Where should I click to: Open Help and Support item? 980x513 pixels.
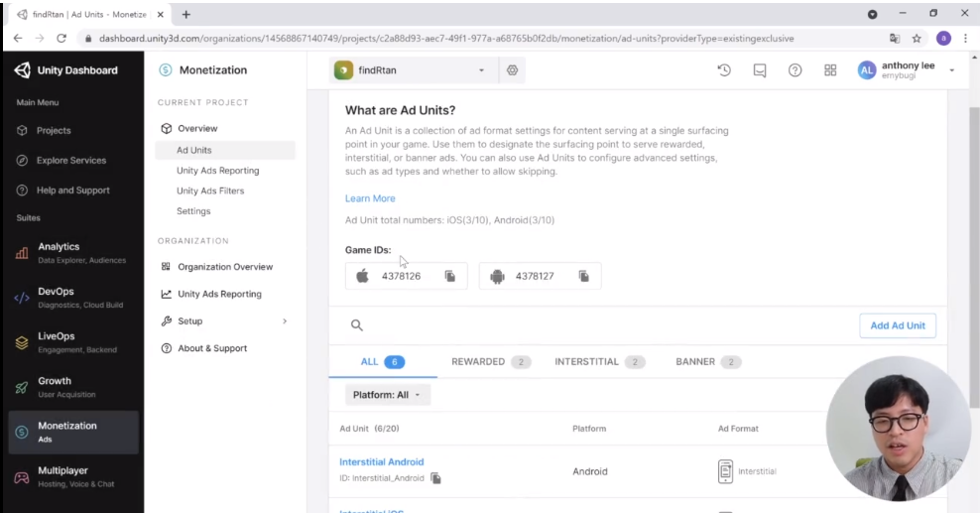72,191
